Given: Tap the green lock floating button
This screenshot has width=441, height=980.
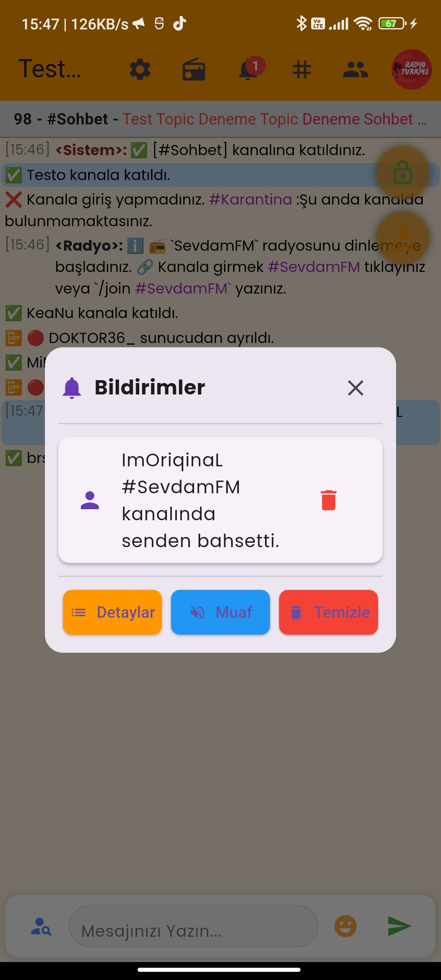Looking at the screenshot, I should coord(403,172).
